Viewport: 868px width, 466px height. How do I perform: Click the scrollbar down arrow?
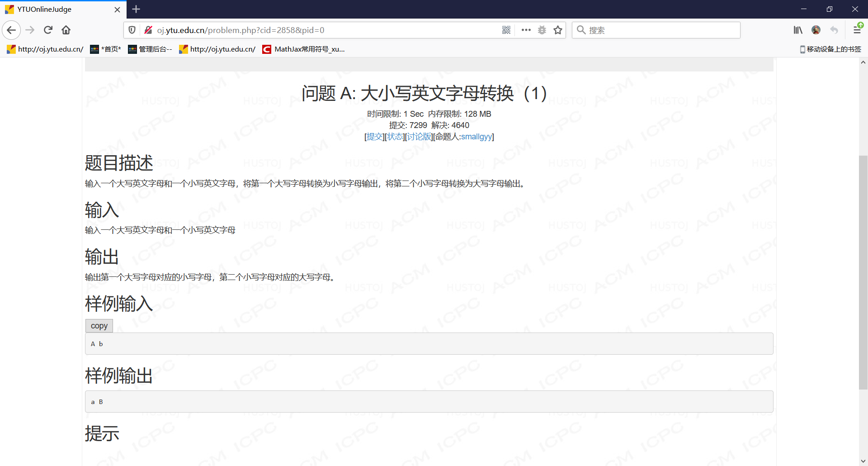pos(863,461)
